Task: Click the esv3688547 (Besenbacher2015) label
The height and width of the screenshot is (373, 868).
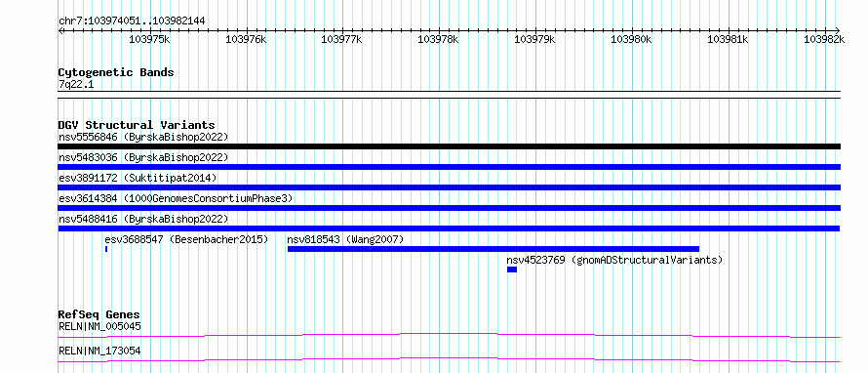Action: [186, 239]
